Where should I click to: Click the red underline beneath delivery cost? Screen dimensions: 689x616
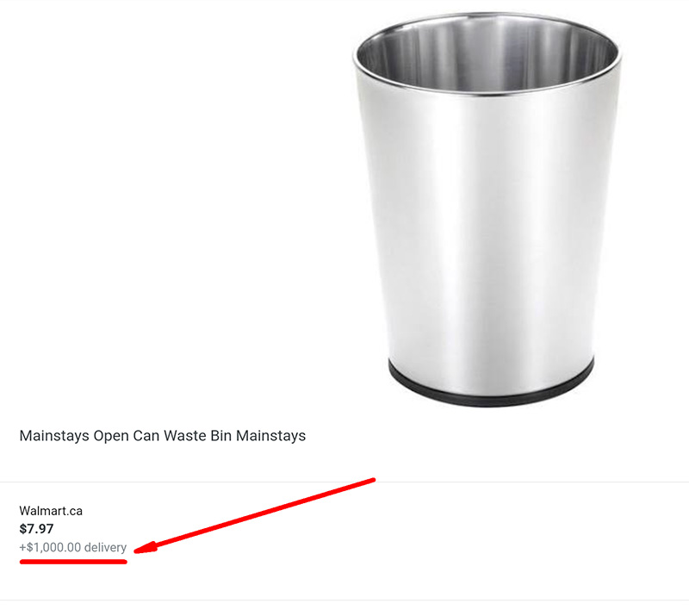[x=73, y=562]
